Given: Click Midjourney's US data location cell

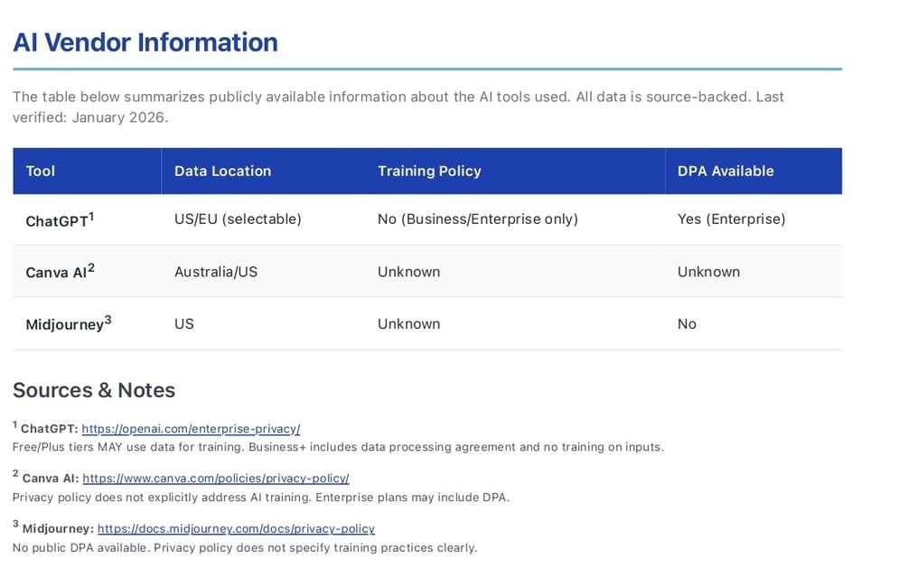Looking at the screenshot, I should point(184,324).
